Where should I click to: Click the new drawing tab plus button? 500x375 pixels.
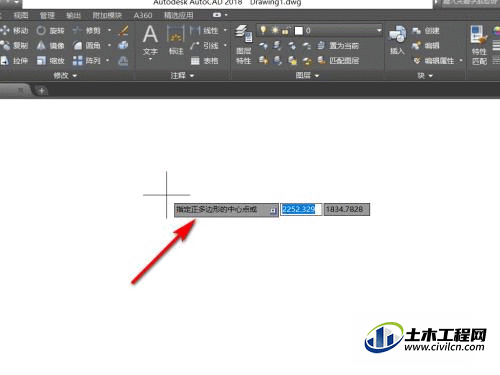41,90
